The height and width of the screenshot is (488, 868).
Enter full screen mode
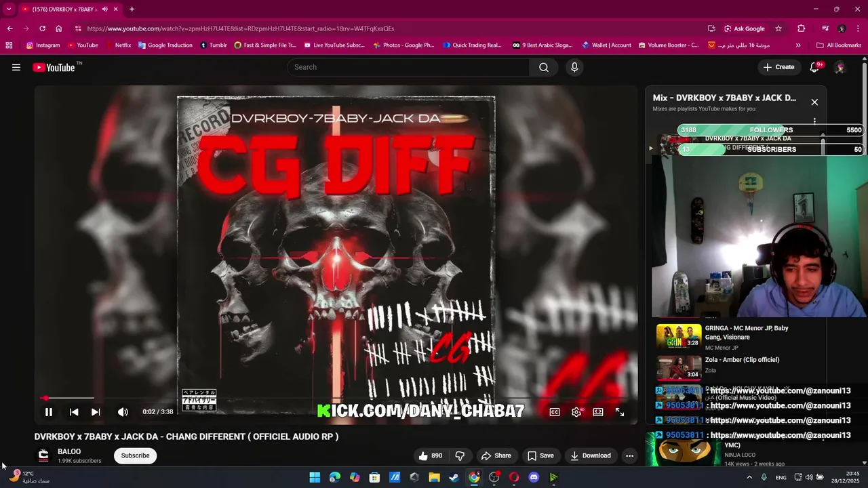(620, 412)
